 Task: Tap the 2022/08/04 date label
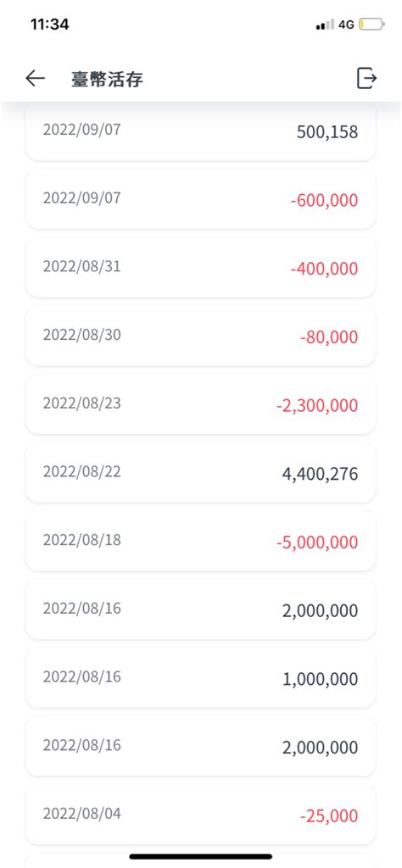[82, 814]
